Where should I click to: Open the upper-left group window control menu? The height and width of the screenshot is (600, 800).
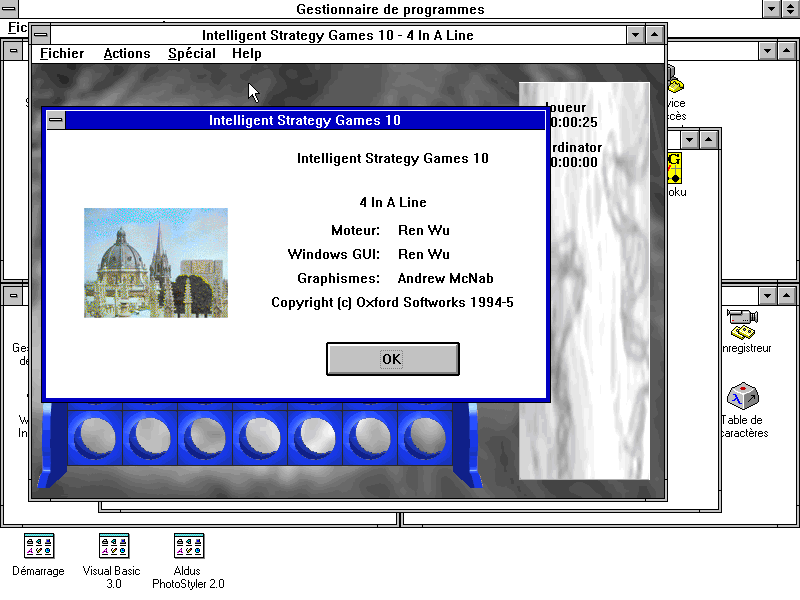click(13, 51)
